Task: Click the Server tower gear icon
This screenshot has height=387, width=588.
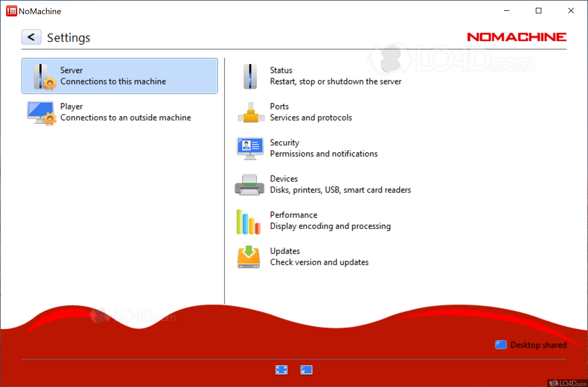Action: (44, 77)
